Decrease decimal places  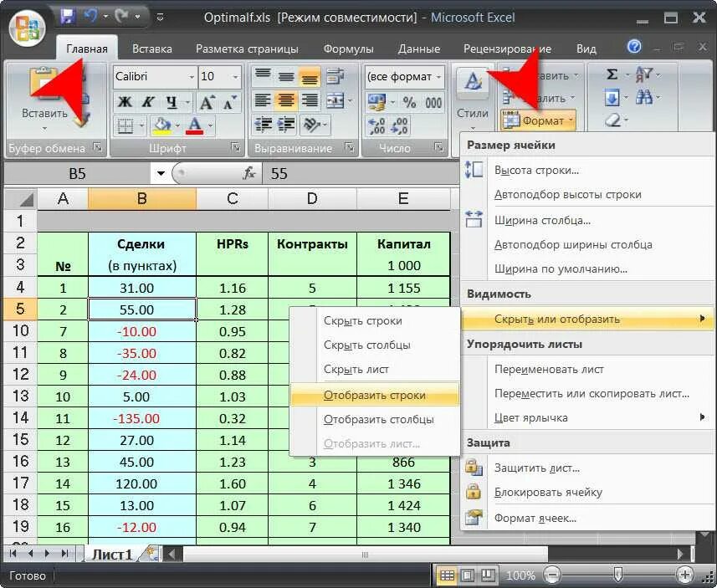tap(399, 125)
